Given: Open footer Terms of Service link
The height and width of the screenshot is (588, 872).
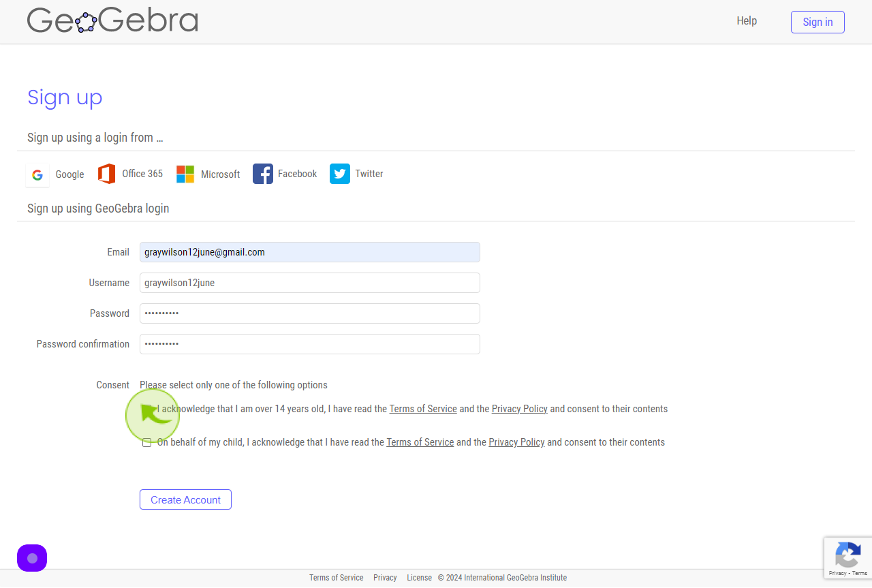Looking at the screenshot, I should 337,578.
